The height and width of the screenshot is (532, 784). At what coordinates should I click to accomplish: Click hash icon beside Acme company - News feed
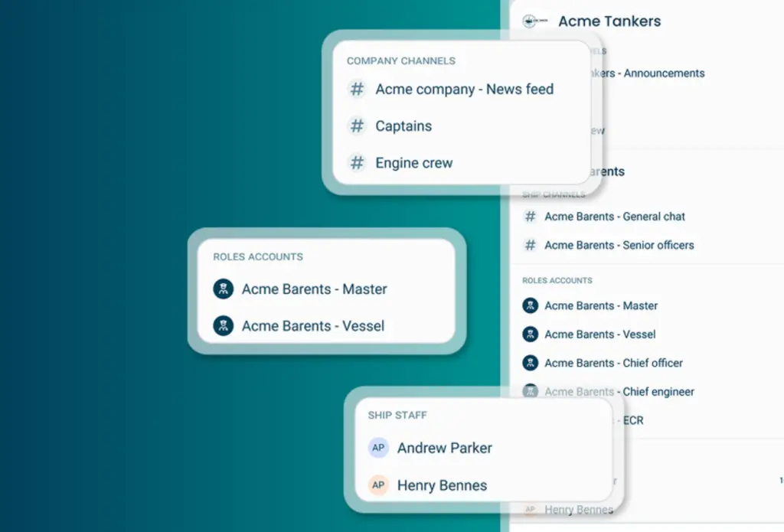357,89
